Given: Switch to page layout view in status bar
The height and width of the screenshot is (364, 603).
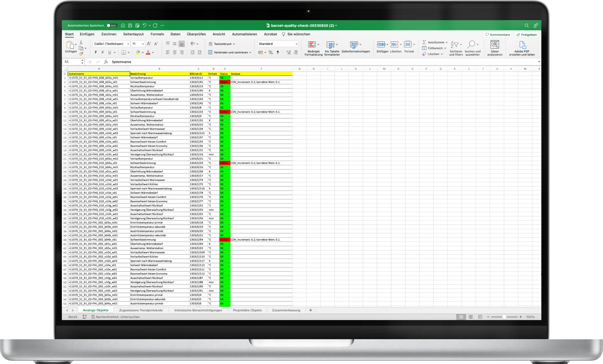Looking at the screenshot, I should tap(470, 317).
